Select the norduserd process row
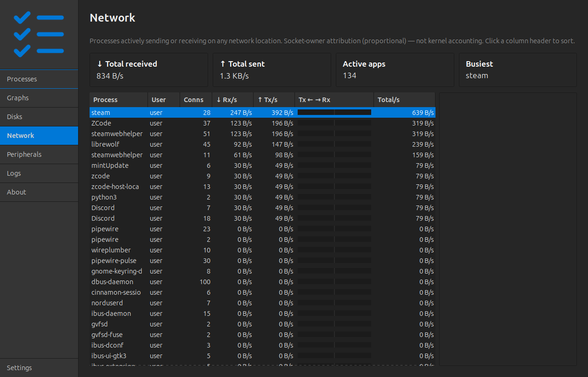The height and width of the screenshot is (377, 588). point(262,303)
